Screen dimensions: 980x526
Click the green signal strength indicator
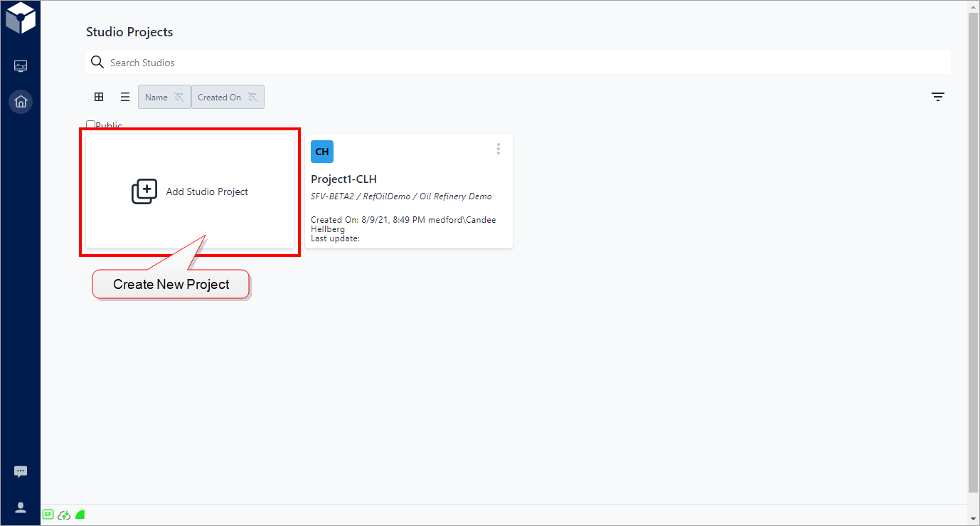tap(80, 514)
